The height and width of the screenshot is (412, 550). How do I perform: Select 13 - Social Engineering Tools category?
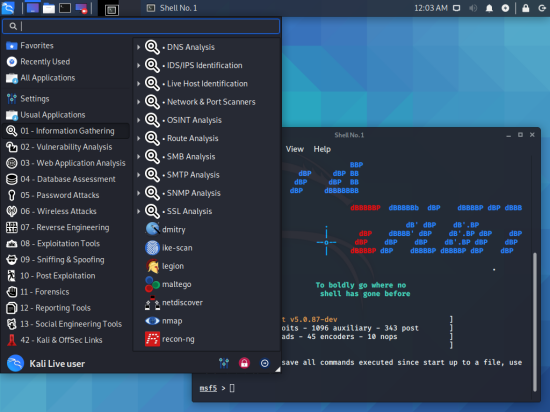[x=66, y=324]
